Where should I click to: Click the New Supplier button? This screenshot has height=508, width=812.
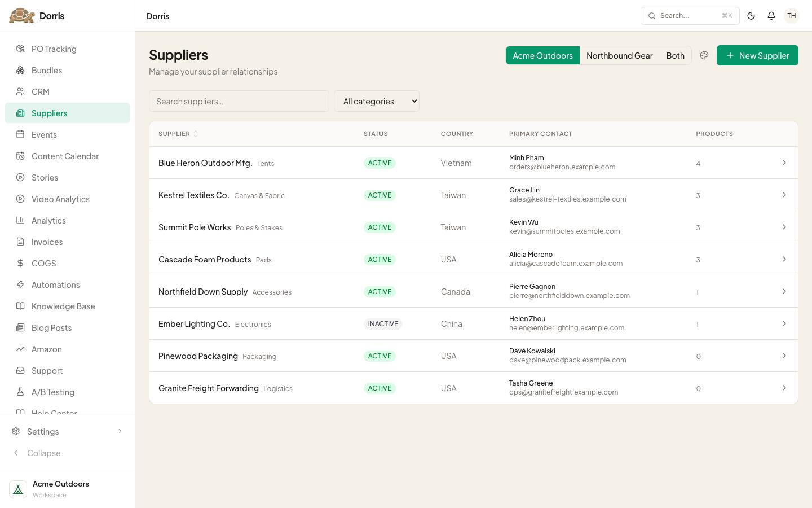click(x=757, y=55)
